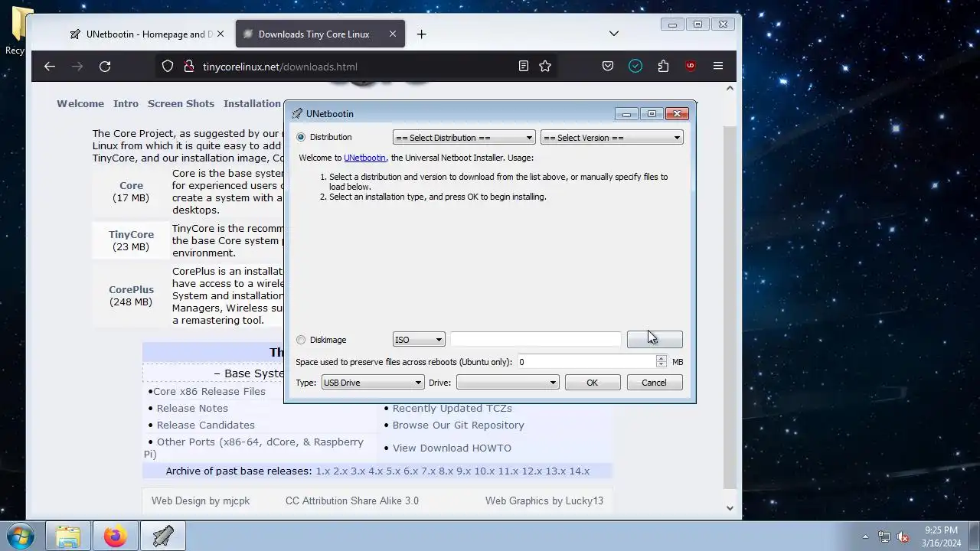Open Pocket save icon in toolbar
This screenshot has height=551, width=980.
point(608,67)
